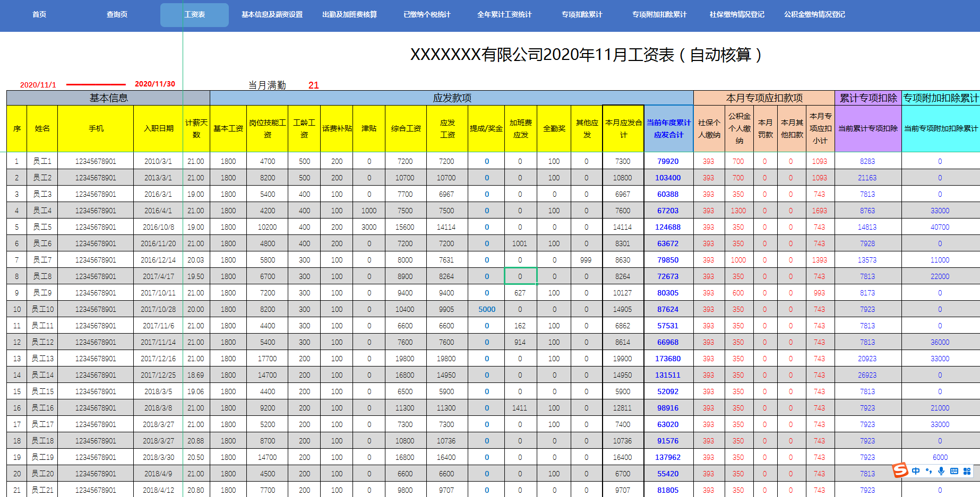Select the payroll sheet title text
Image resolution: width=980 pixels, height=497 pixels.
tap(586, 55)
